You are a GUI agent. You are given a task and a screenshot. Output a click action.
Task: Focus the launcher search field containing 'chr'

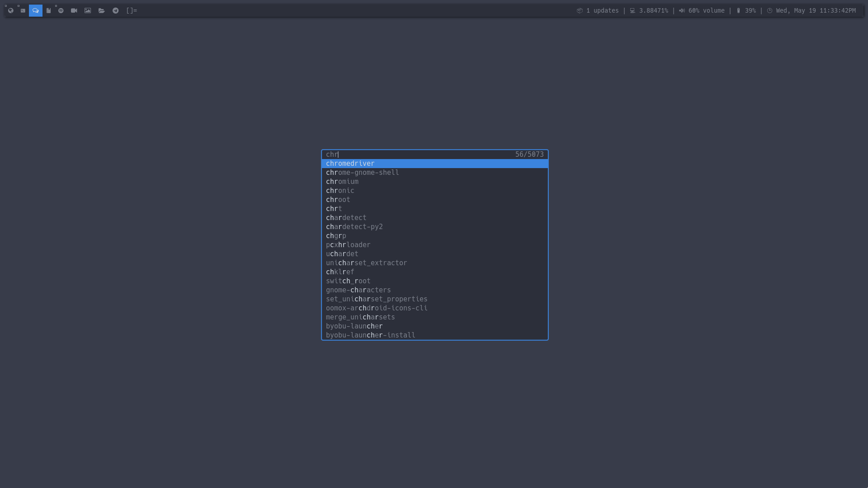tap(418, 155)
